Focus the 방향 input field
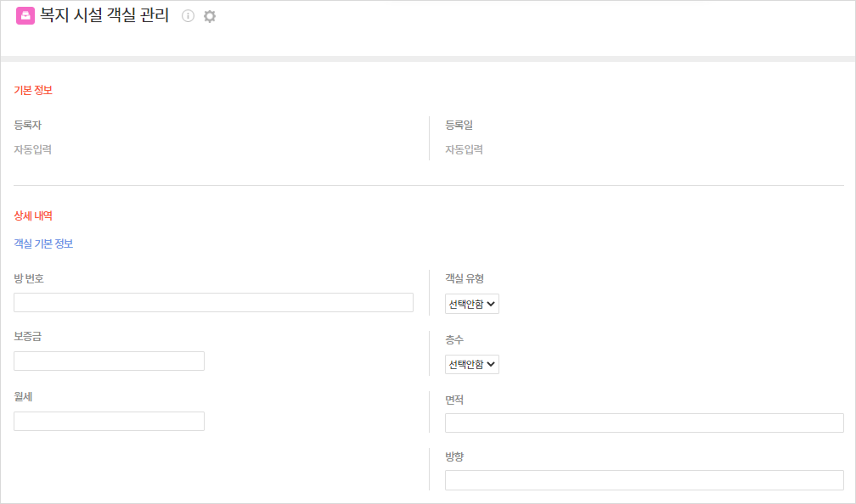This screenshot has width=856, height=504. [644, 480]
